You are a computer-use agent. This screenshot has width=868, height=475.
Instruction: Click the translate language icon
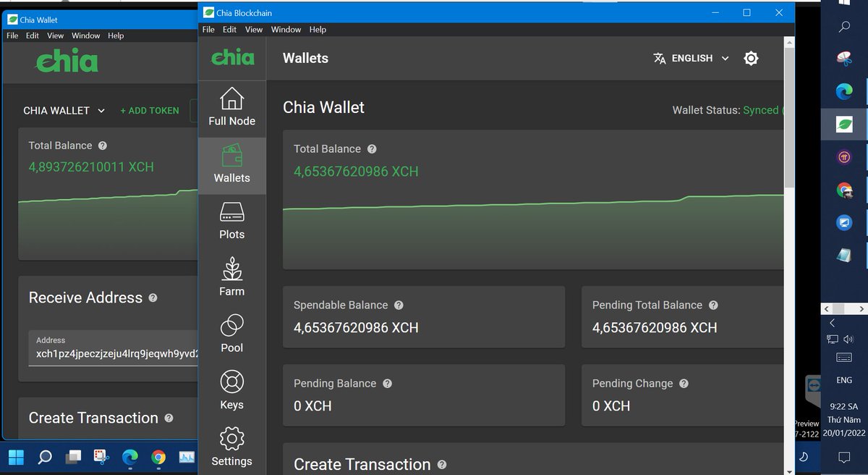659,59
